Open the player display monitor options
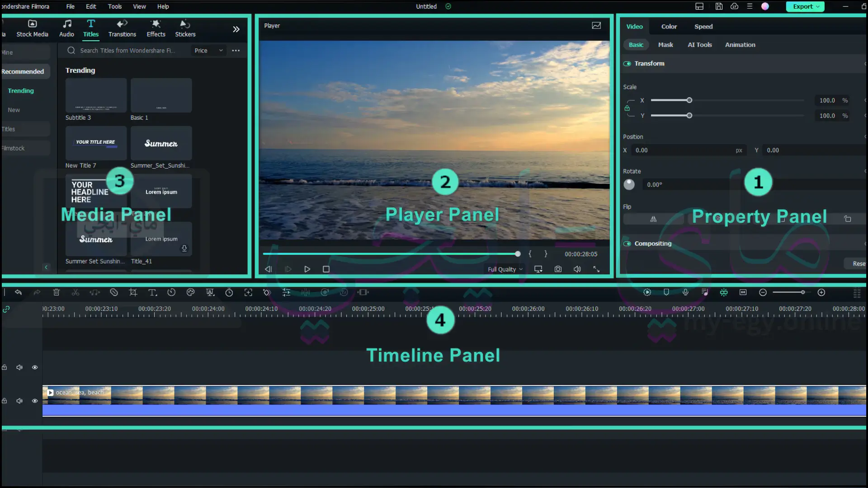Screen dimensions: 868x488 tap(538, 269)
